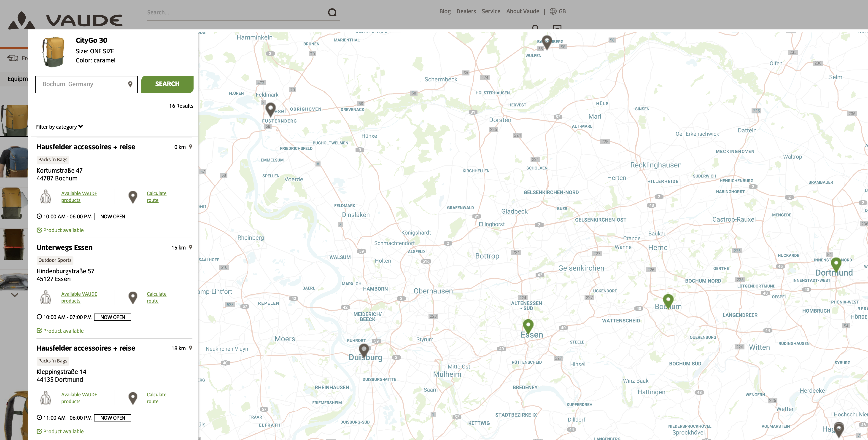Click the Unterwegs Essen store title
The width and height of the screenshot is (868, 440).
64,248
